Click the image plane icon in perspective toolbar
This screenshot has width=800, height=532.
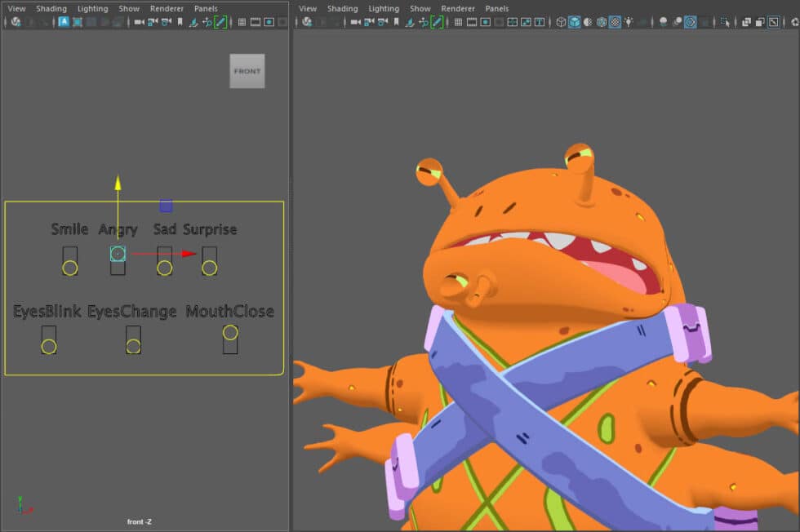409,22
